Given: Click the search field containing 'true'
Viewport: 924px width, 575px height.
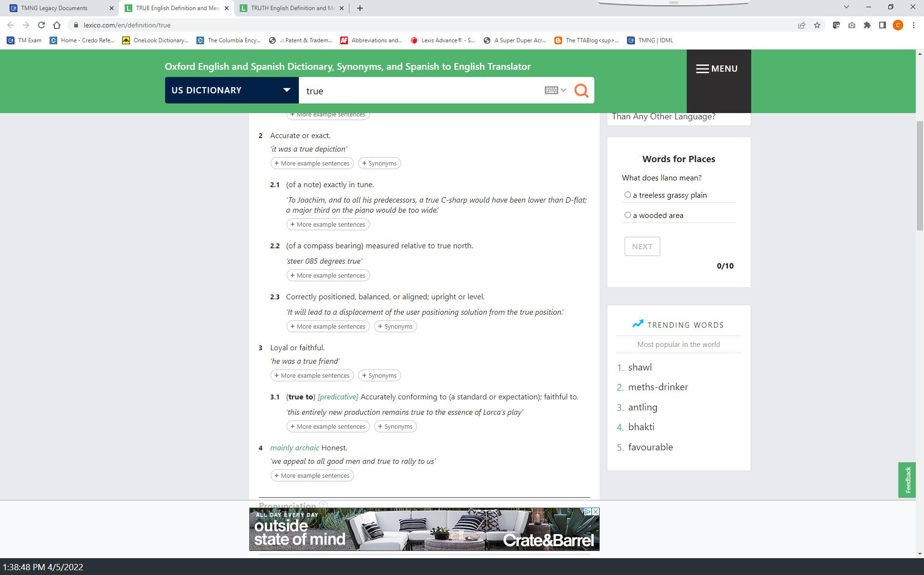Looking at the screenshot, I should click(x=419, y=91).
